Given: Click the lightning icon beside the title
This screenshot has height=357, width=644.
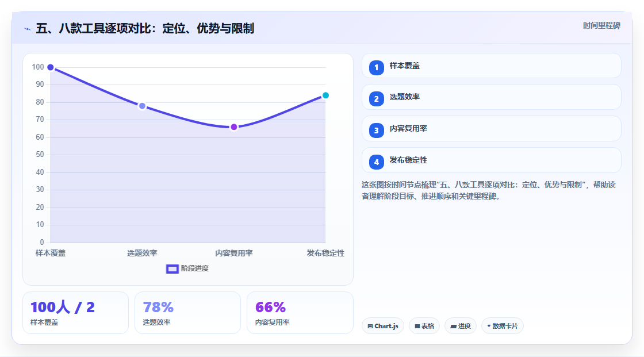Looking at the screenshot, I should tap(27, 29).
